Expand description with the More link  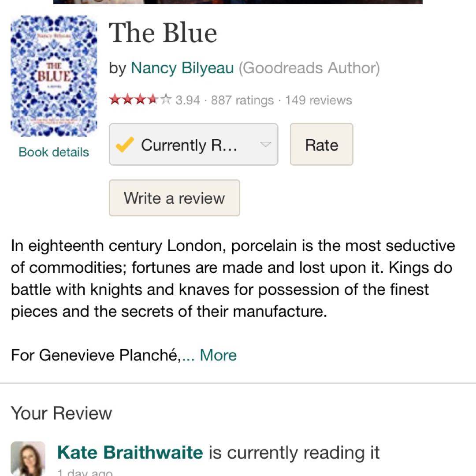(218, 355)
